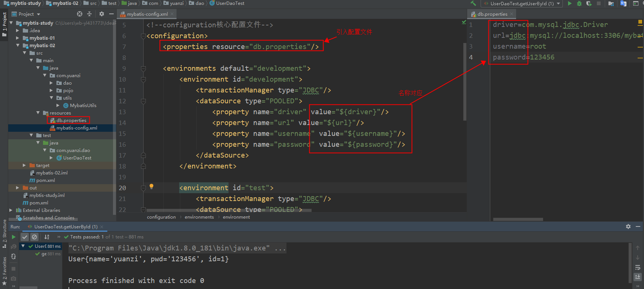
Task: Stop the process in the Run sidebar
Action: [13, 269]
